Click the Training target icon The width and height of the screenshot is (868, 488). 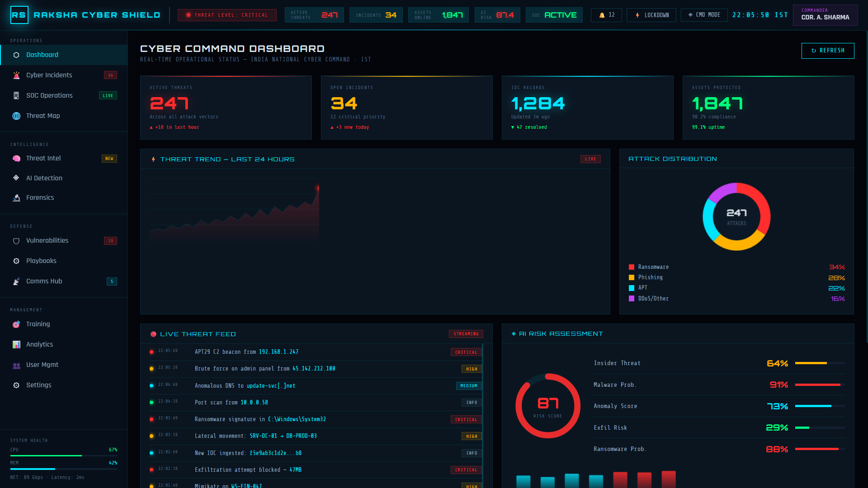(16, 324)
